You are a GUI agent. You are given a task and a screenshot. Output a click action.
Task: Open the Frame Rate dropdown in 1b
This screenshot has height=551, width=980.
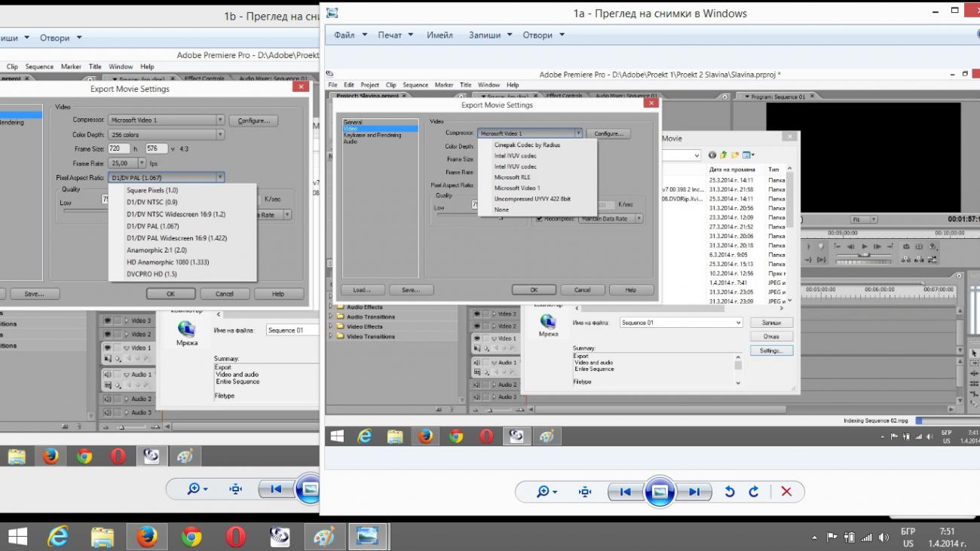[142, 163]
